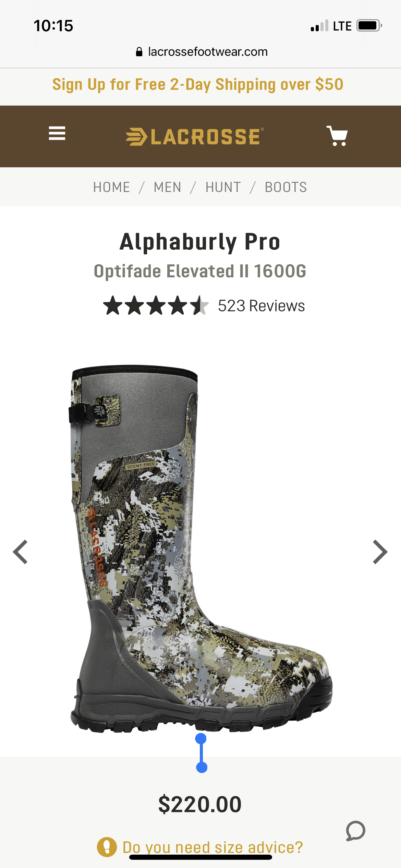Open the hamburger navigation menu
This screenshot has height=868, width=401.
(x=57, y=133)
